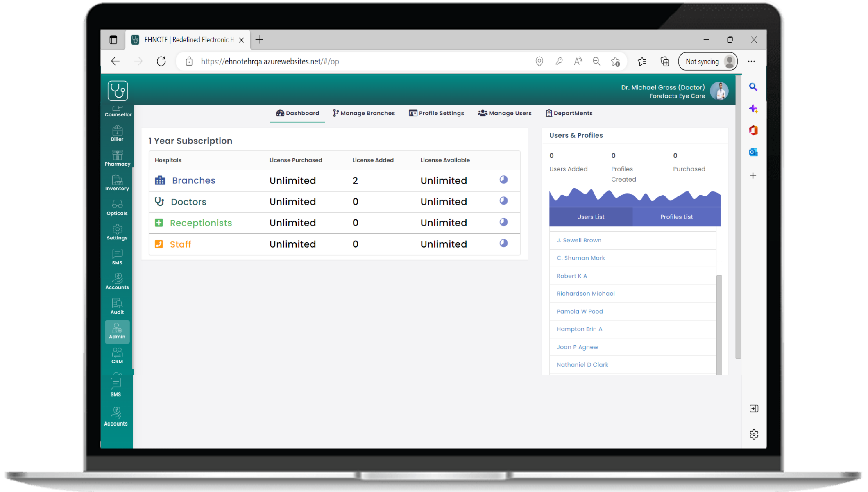The image size is (868, 492).
Task: Select the Admin sidebar icon
Action: 117,331
